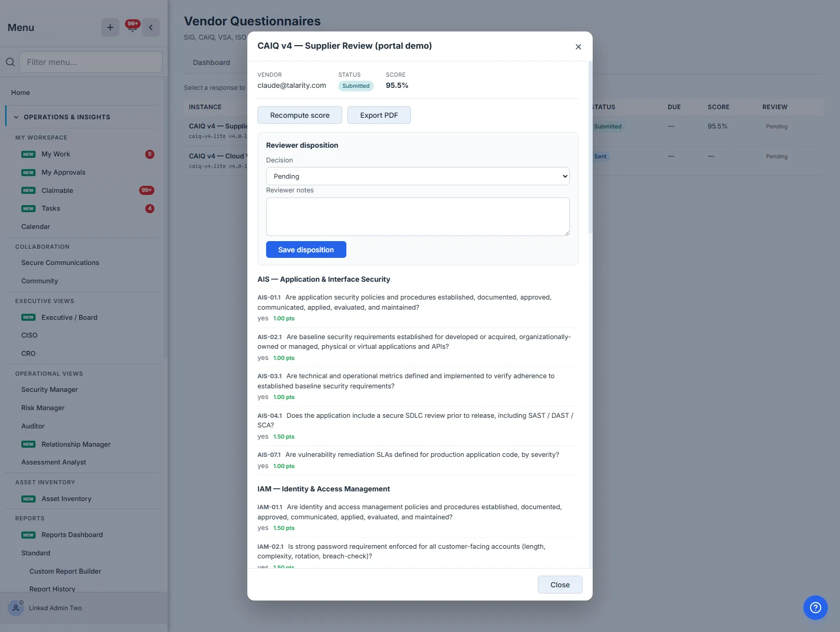This screenshot has height=632, width=840.
Task: Click the red 5 badge on My Work
Action: coord(150,154)
